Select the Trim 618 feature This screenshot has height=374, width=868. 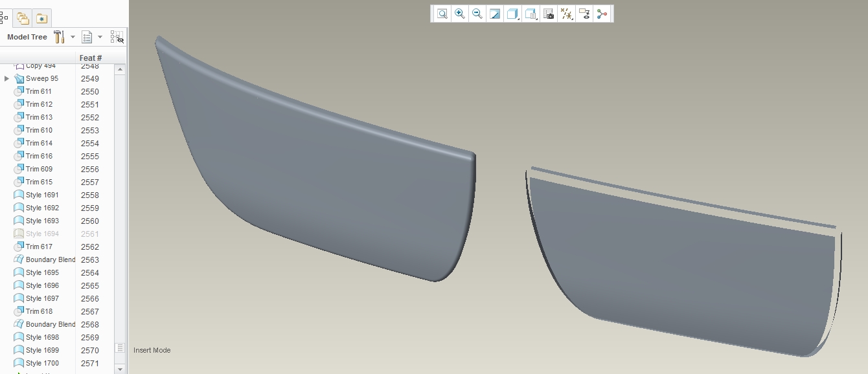tap(39, 311)
